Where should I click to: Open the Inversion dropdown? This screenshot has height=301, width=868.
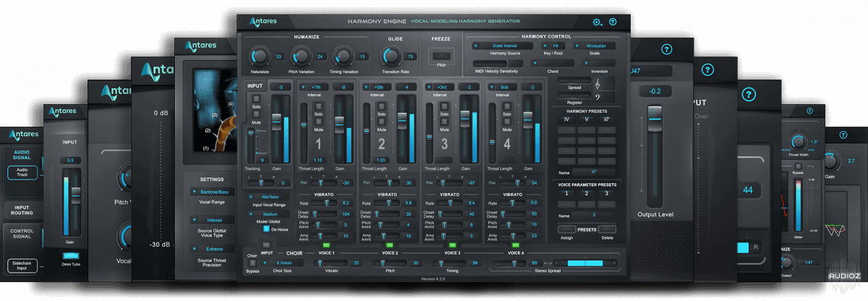click(600, 64)
